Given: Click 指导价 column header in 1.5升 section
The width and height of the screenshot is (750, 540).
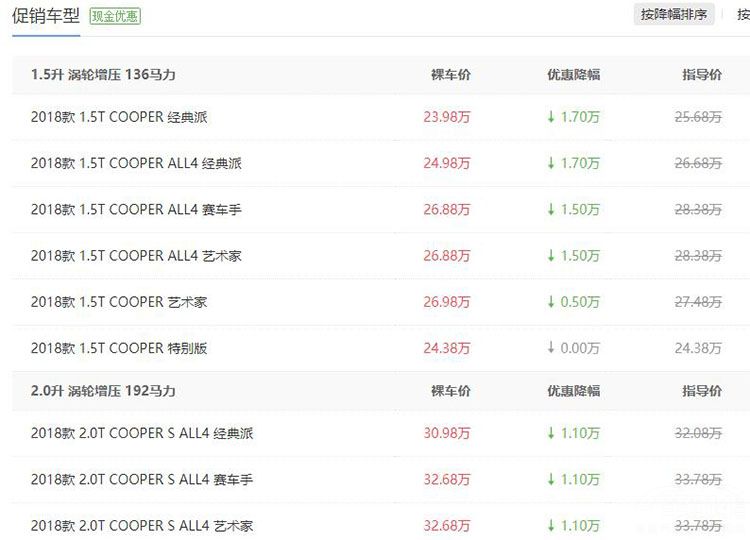Looking at the screenshot, I should pyautogui.click(x=702, y=75).
